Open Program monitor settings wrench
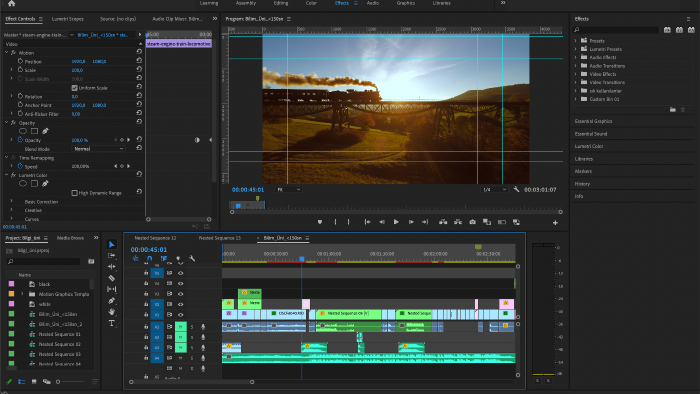Image resolution: width=700 pixels, height=394 pixels. click(516, 189)
